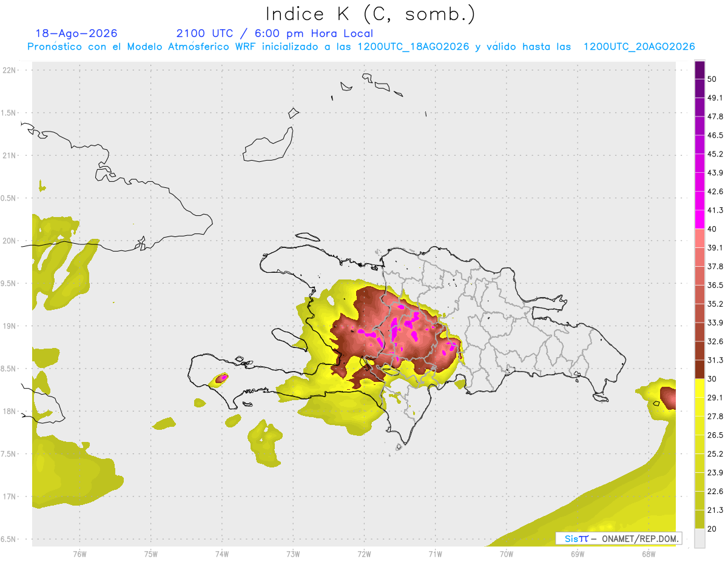
Task: Click the longitude label "72W"
Action: coord(364,554)
